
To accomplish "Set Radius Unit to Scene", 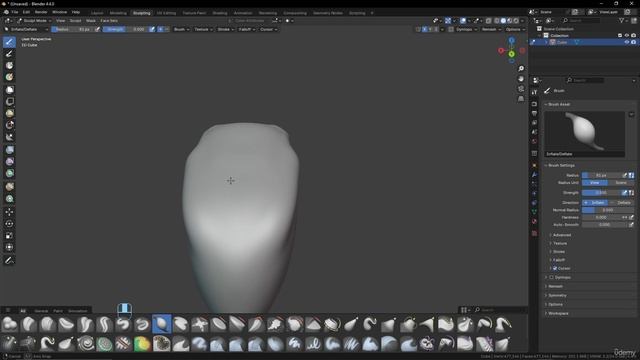I will click(x=621, y=183).
